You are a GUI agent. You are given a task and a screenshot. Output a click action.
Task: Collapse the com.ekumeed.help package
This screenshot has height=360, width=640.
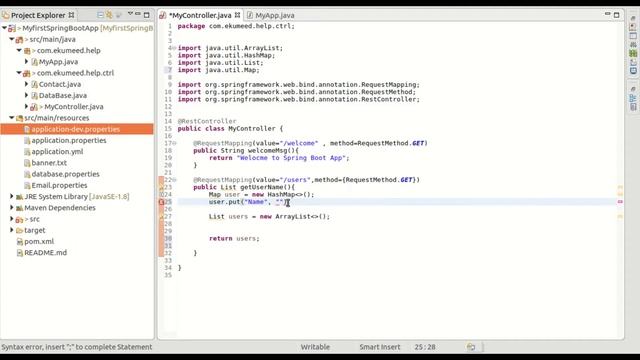coord(19,51)
